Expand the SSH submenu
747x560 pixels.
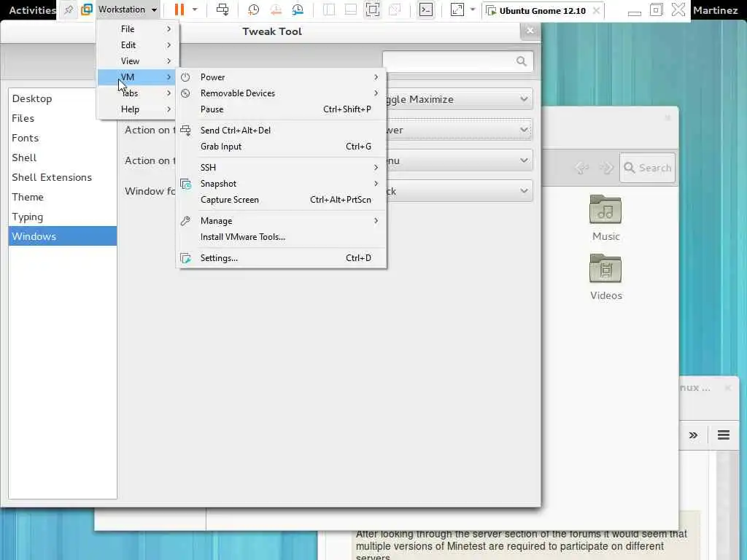tap(281, 167)
